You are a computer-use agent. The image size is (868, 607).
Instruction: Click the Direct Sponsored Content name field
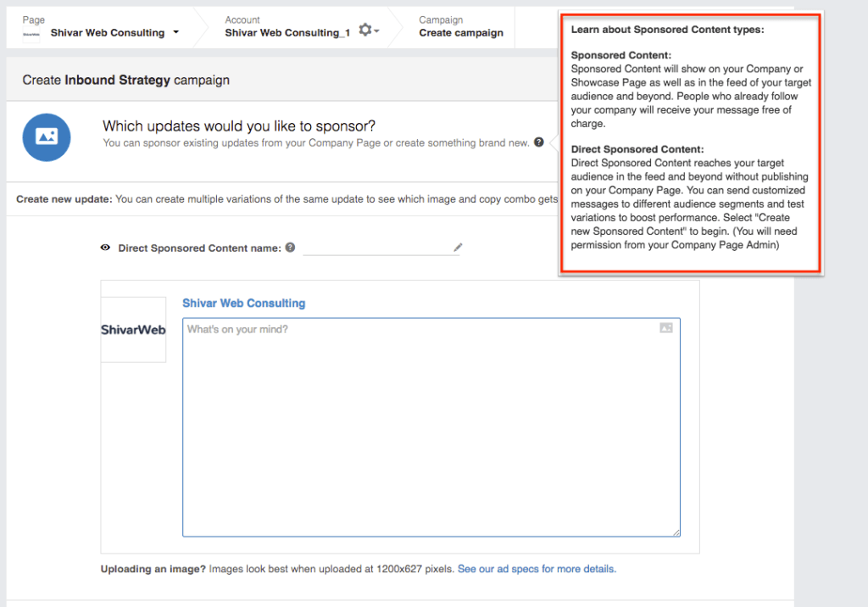[382, 248]
